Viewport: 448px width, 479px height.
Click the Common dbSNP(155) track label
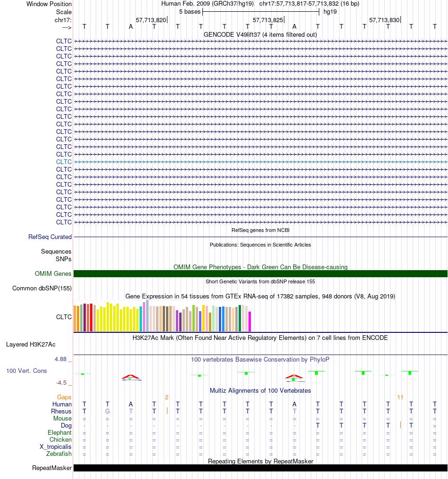pyautogui.click(x=42, y=288)
